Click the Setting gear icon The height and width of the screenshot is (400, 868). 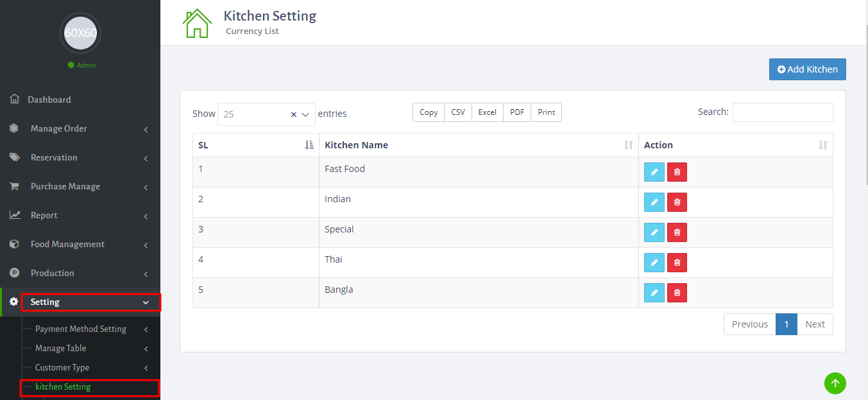[13, 301]
